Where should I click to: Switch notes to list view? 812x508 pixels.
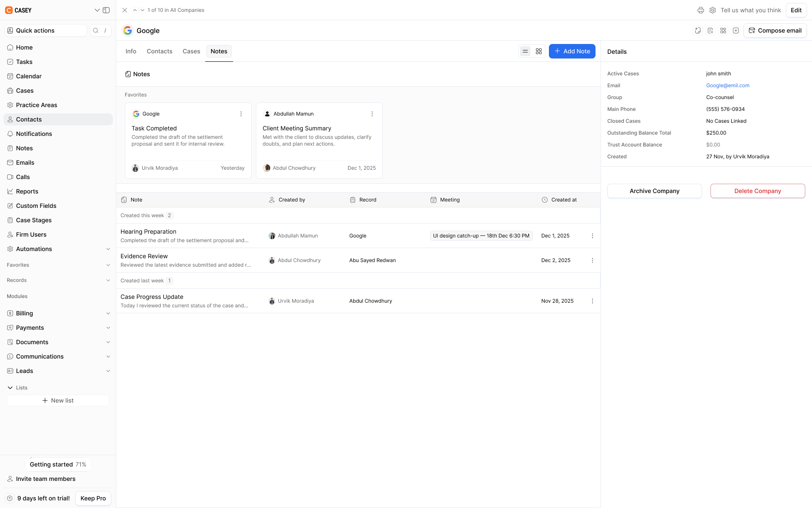point(525,51)
